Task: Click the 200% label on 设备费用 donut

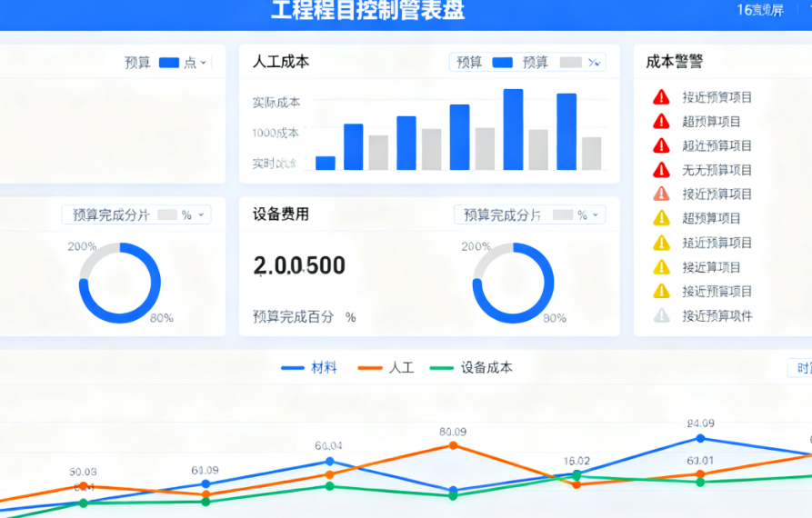Action: pos(476,246)
